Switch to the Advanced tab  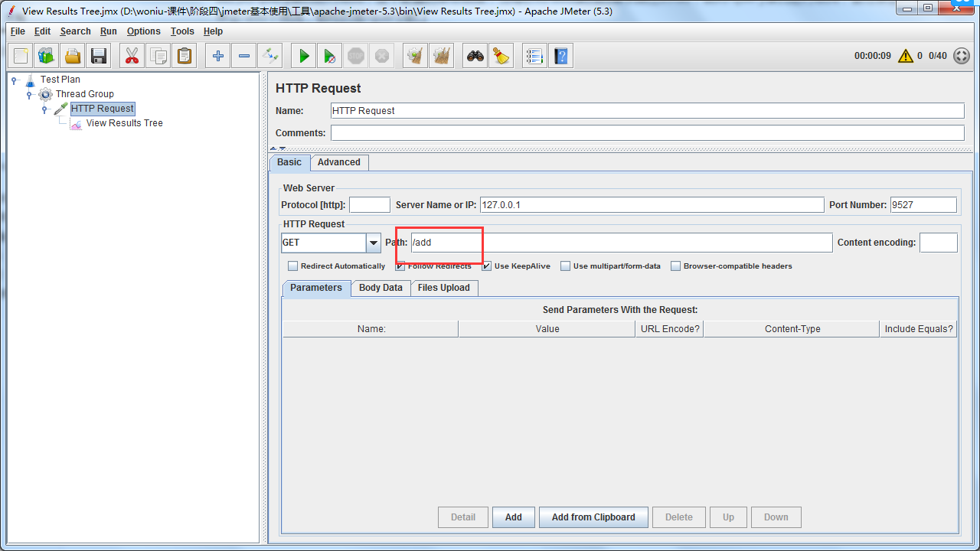(x=339, y=162)
